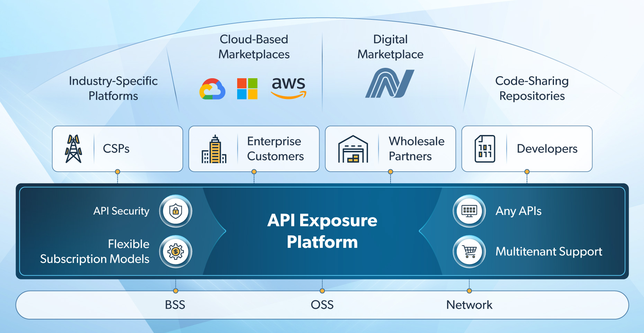Click the Developers binary file icon

[x=485, y=149]
